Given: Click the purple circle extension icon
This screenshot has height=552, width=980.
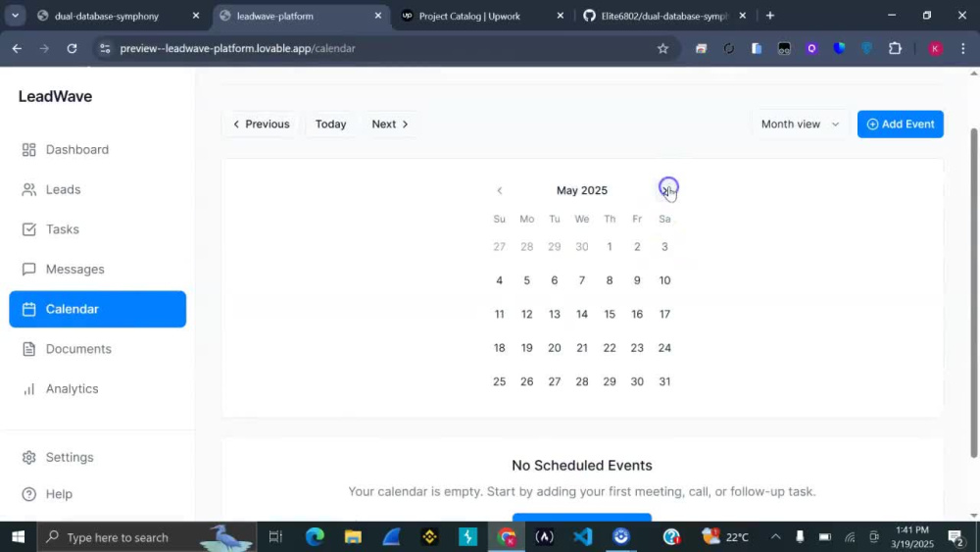Looking at the screenshot, I should 811,49.
